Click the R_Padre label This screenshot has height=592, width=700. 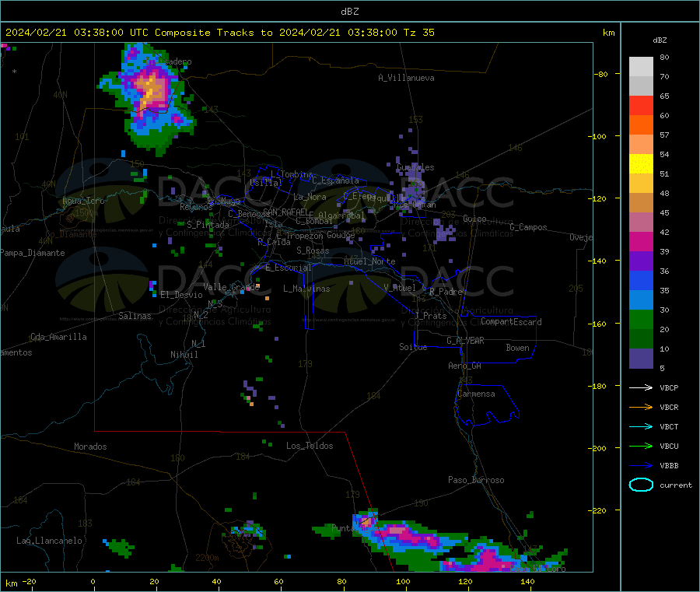pos(446,292)
